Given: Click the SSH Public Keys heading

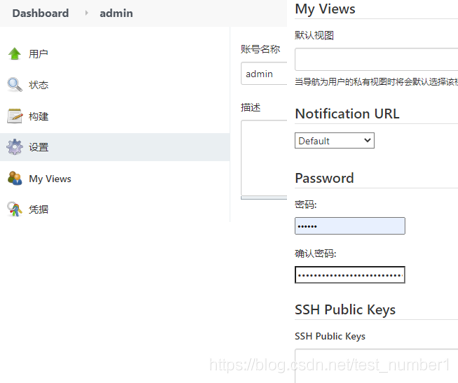Looking at the screenshot, I should click(345, 310).
